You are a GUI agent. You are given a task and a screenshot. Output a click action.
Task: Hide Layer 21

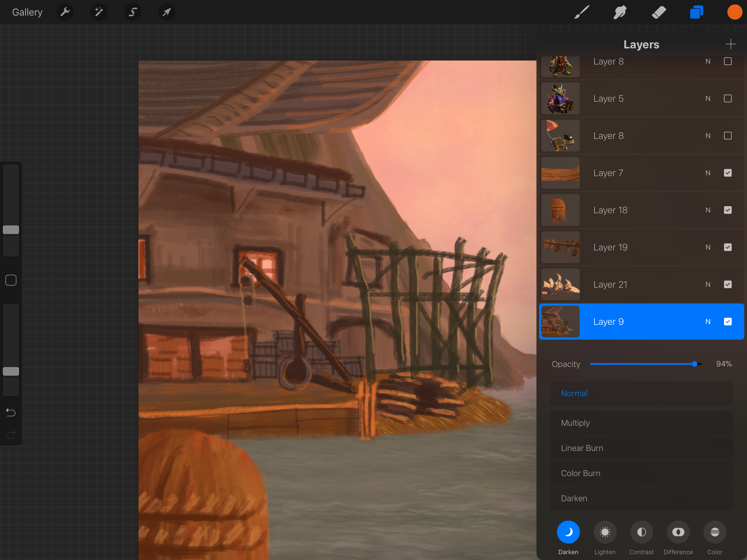[728, 284]
